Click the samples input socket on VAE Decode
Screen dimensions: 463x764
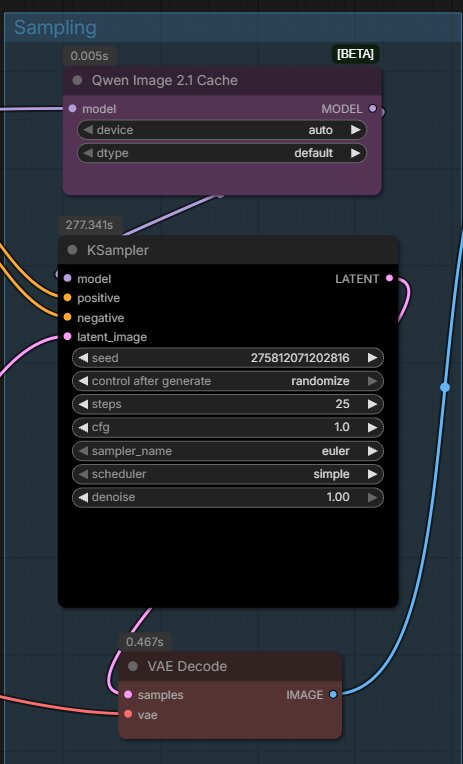[128, 694]
